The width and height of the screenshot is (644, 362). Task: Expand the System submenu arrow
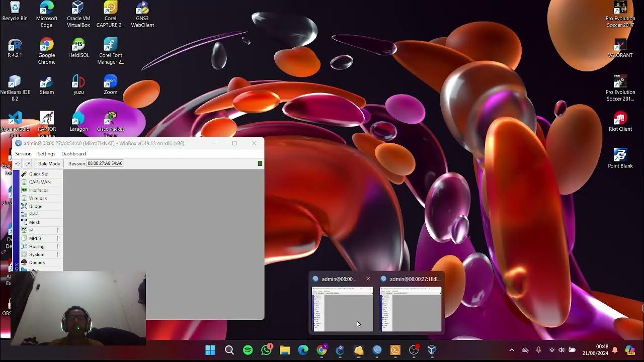pyautogui.click(x=58, y=254)
